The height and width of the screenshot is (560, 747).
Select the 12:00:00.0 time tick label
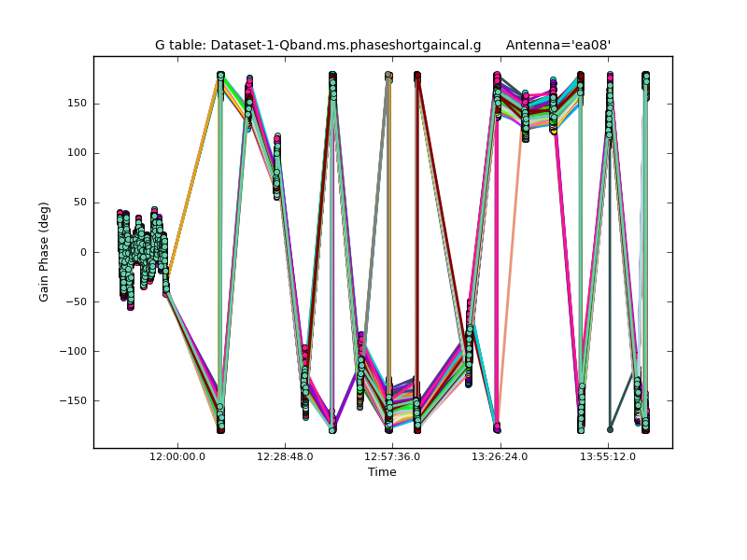177,456
